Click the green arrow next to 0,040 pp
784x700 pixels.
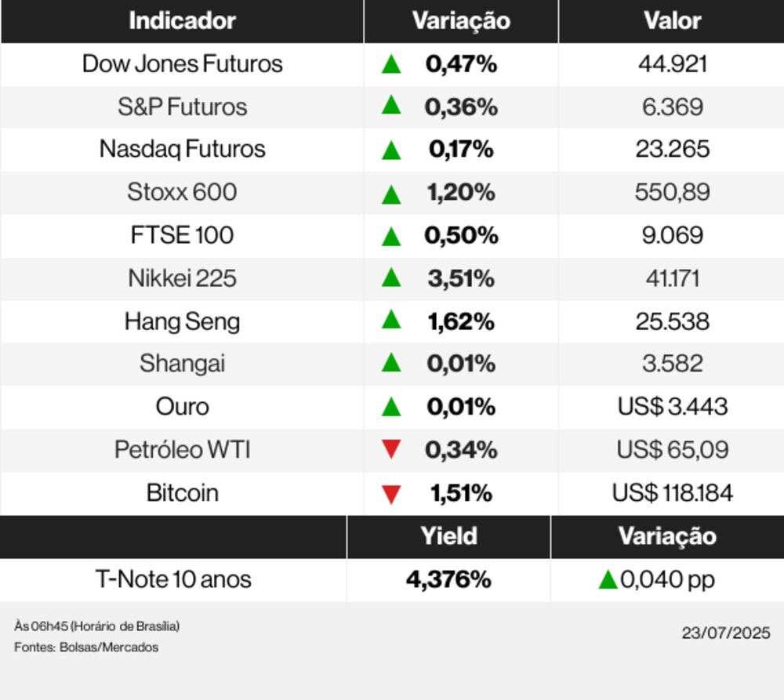pyautogui.click(x=607, y=580)
